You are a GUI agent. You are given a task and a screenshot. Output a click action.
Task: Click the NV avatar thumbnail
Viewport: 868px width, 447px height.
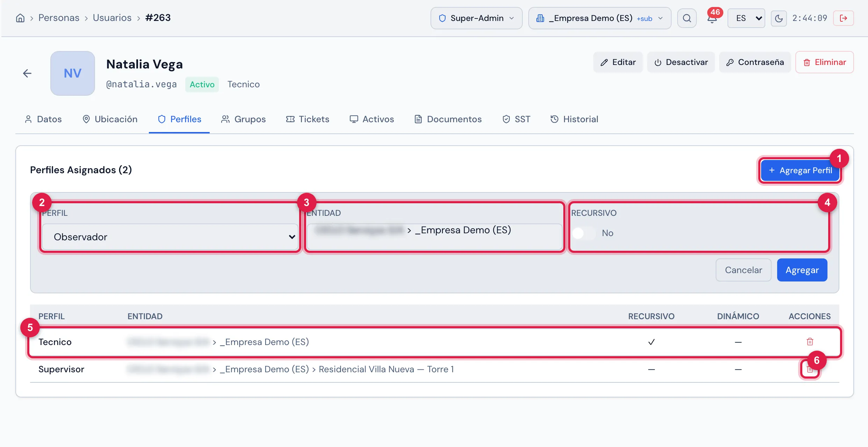(73, 73)
